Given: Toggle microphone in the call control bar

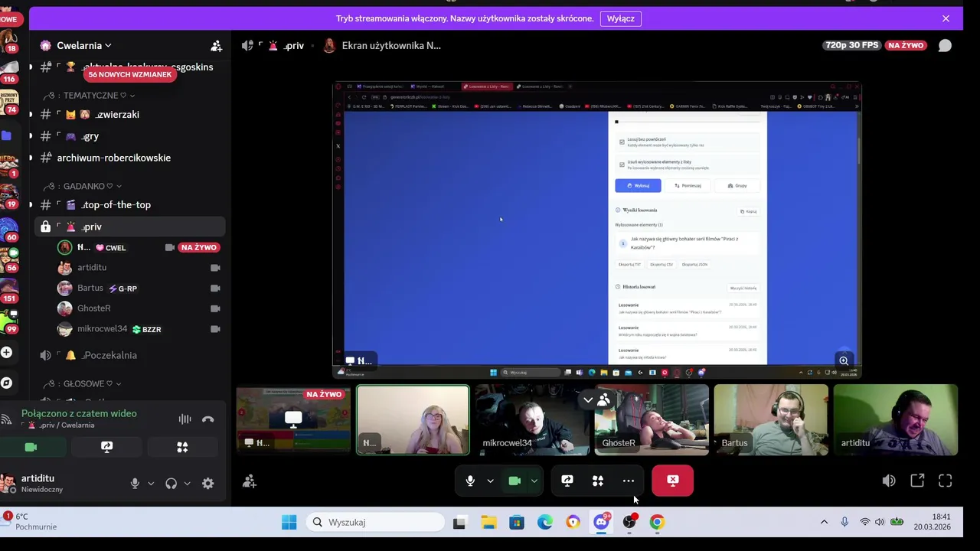Looking at the screenshot, I should point(470,481).
